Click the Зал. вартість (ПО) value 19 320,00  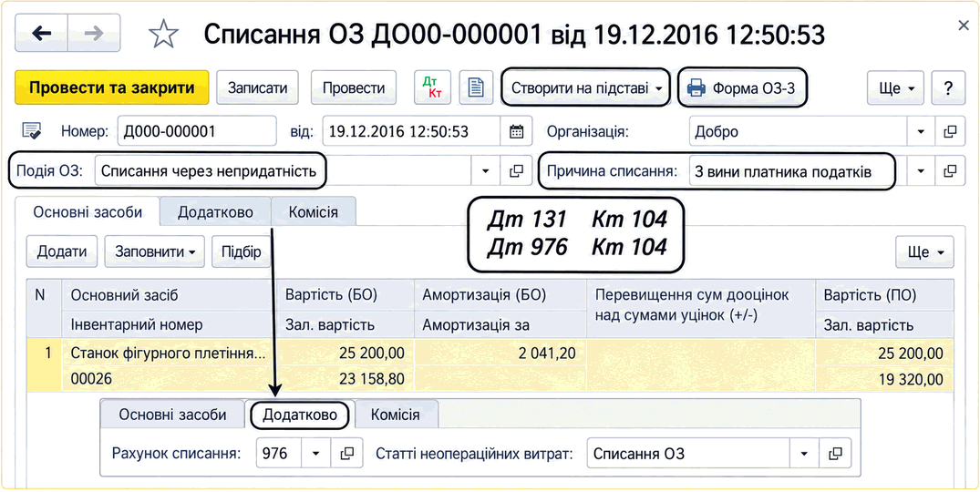pyautogui.click(x=885, y=378)
